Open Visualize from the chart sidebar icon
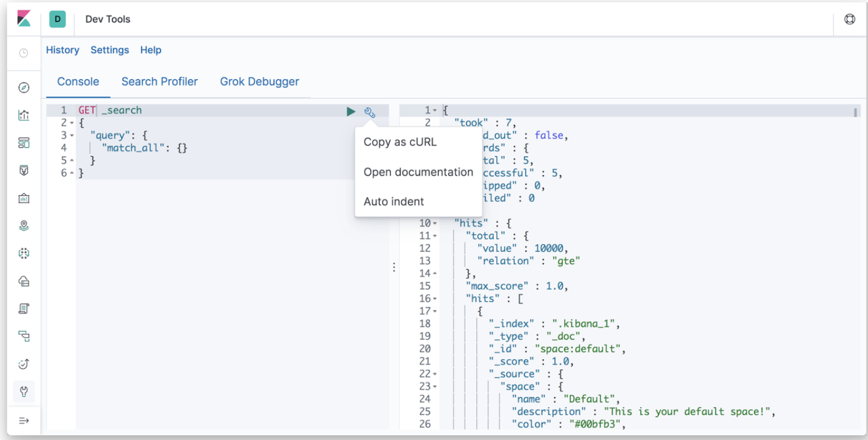868x440 pixels. [x=24, y=116]
